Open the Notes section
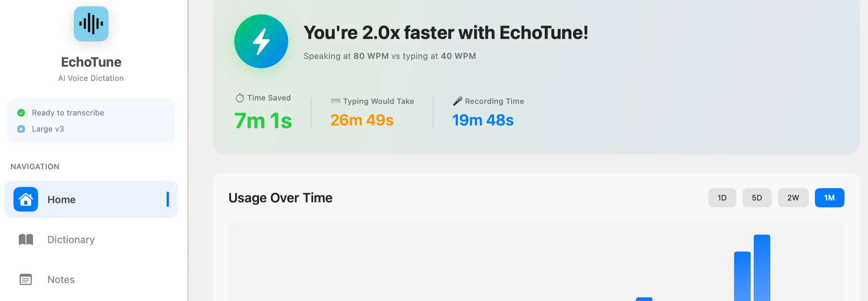Image resolution: width=868 pixels, height=301 pixels. click(61, 279)
